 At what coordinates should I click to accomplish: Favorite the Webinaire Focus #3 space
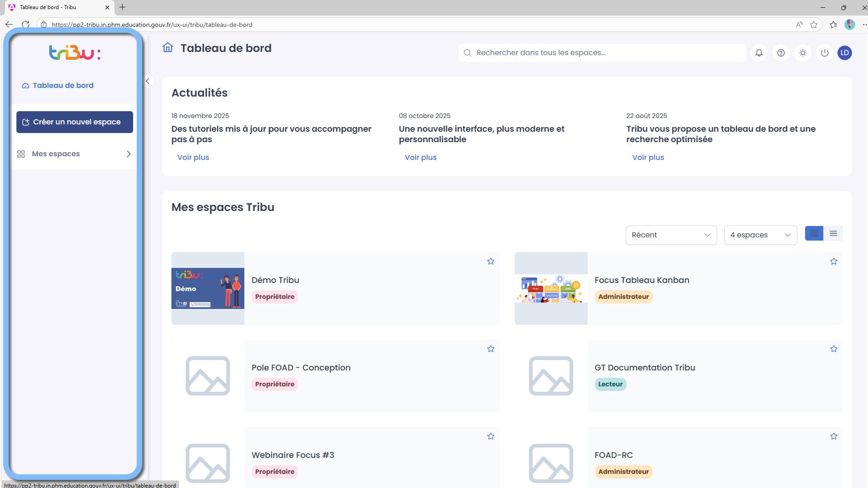pos(491,436)
